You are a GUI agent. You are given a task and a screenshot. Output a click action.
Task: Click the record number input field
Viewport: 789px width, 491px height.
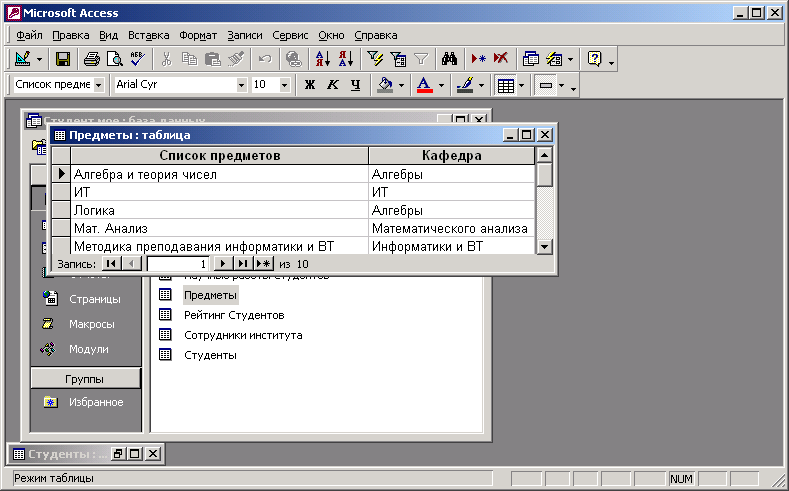tap(178, 264)
